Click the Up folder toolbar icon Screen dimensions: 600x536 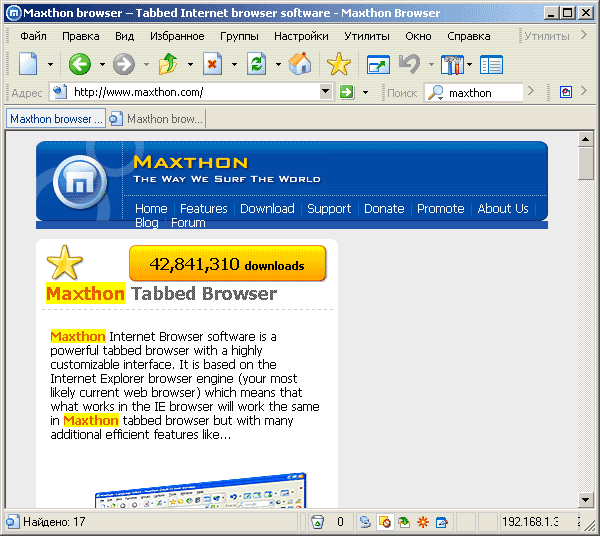click(168, 64)
